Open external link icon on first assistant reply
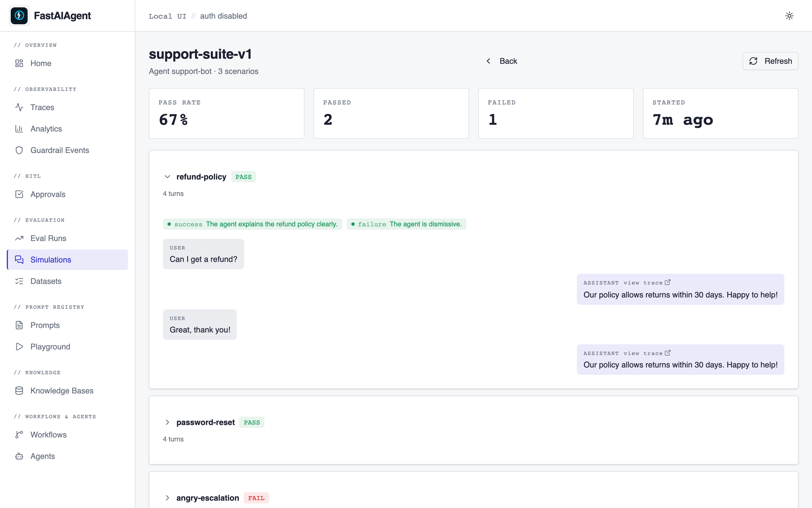Screen dimensions: 812x508 tap(668, 283)
